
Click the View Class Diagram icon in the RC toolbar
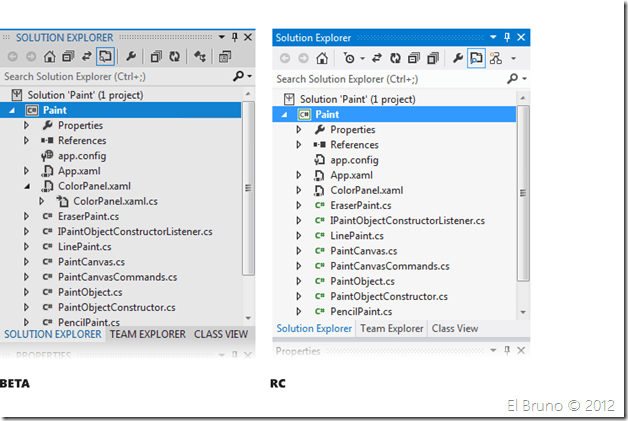coord(495,58)
